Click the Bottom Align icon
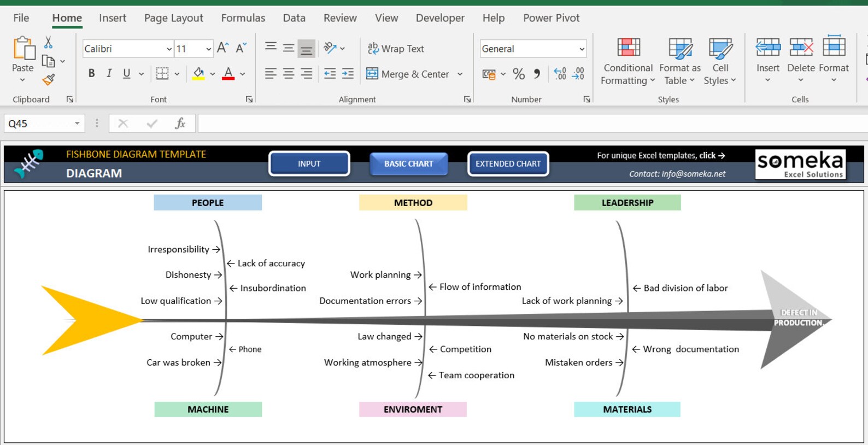868x445 pixels. (307, 49)
